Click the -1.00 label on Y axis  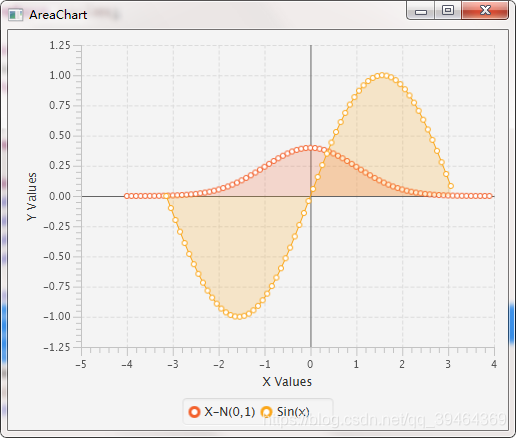tap(57, 317)
